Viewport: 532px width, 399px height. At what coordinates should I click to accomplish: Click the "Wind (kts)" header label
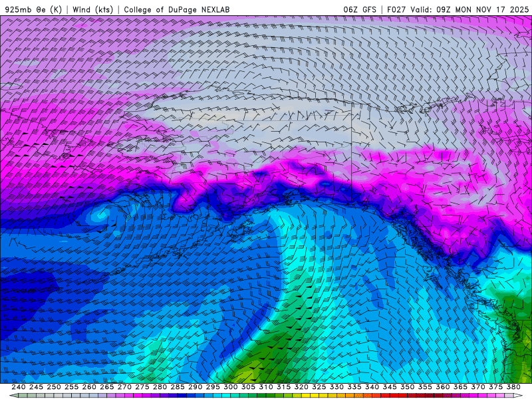click(x=92, y=9)
